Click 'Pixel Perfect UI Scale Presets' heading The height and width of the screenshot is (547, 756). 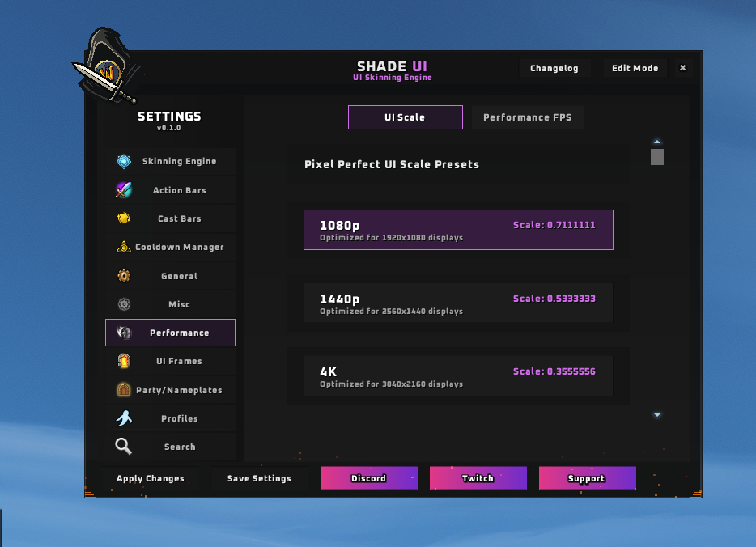point(392,164)
